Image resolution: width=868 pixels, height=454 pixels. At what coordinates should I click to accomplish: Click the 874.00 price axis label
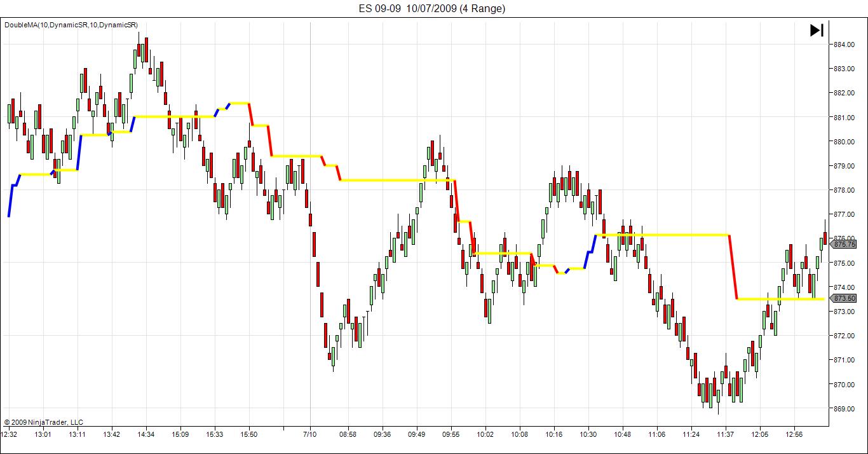pyautogui.click(x=844, y=287)
